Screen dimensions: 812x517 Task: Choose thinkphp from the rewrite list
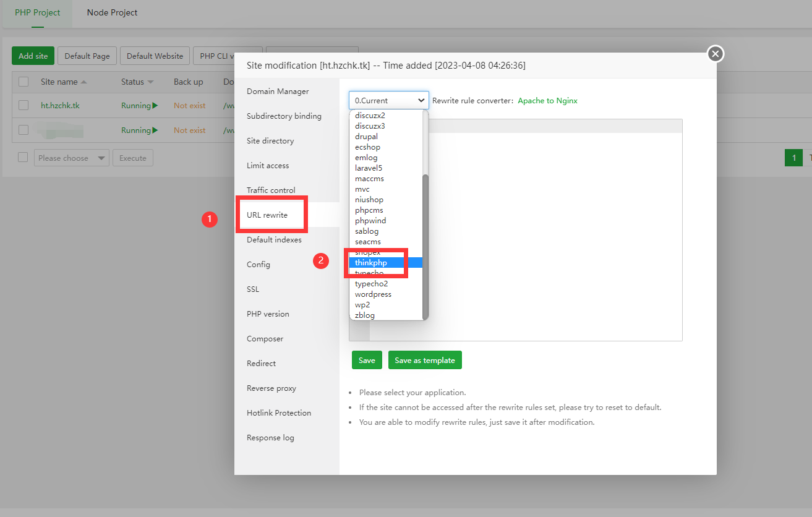pos(371,263)
